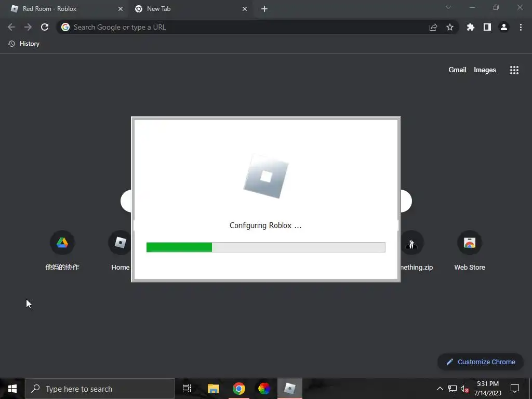Screen dimensions: 532x399
Task: Open the colorful wheel app on taskbar
Action: point(264,389)
